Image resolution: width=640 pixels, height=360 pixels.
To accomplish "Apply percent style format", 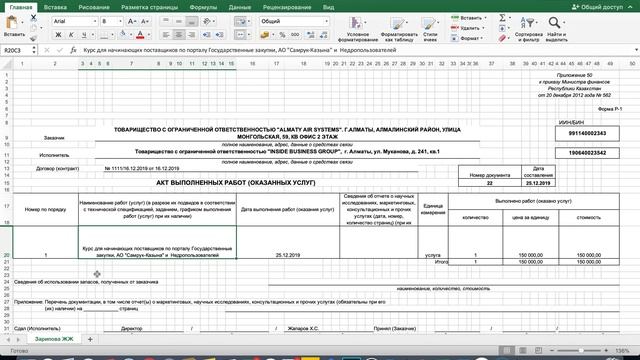I will pyautogui.click(x=282, y=35).
